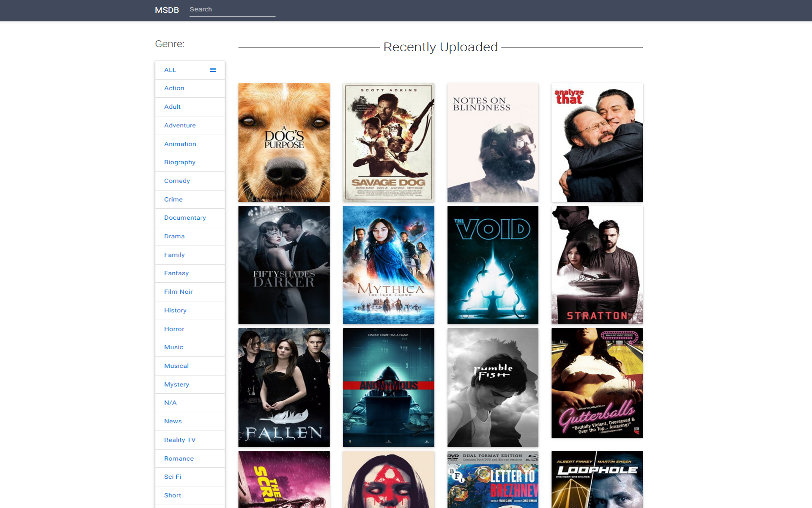Click the Loophole movie poster
The height and width of the screenshot is (508, 812).
597,479
